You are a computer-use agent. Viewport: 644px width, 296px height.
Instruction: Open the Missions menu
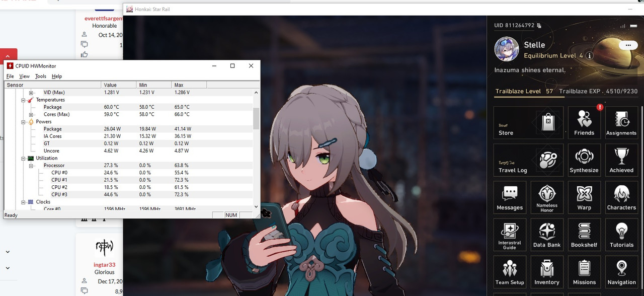click(x=584, y=272)
